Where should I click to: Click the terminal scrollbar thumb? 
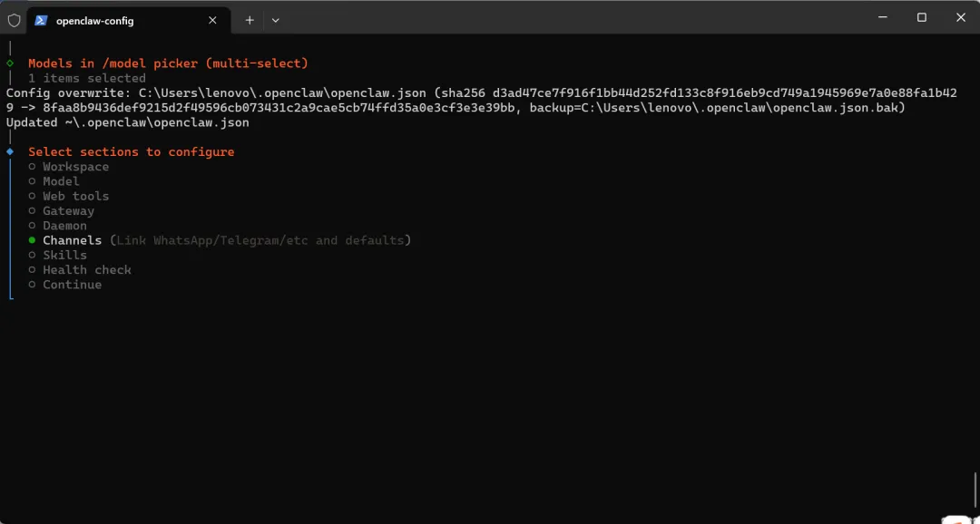coord(975,492)
